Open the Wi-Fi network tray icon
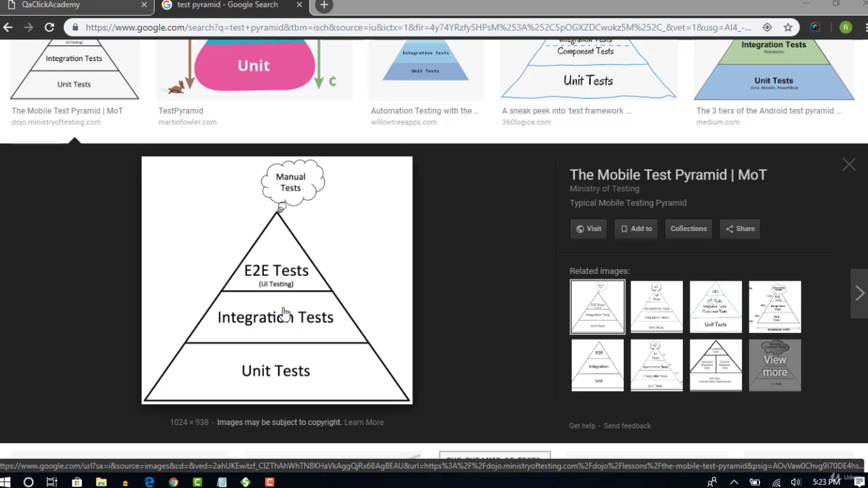This screenshot has width=868, height=488. (776, 482)
